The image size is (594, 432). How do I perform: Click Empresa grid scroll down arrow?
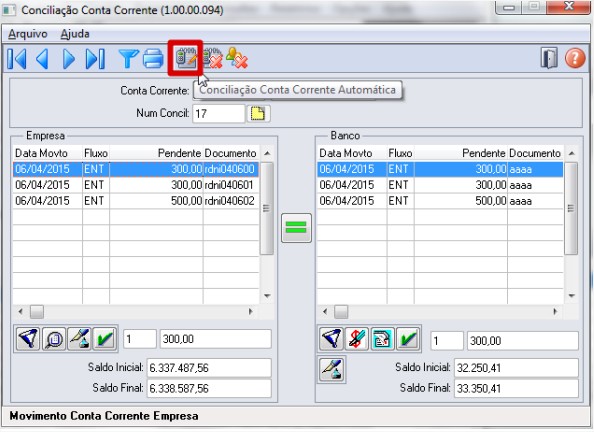[267, 296]
